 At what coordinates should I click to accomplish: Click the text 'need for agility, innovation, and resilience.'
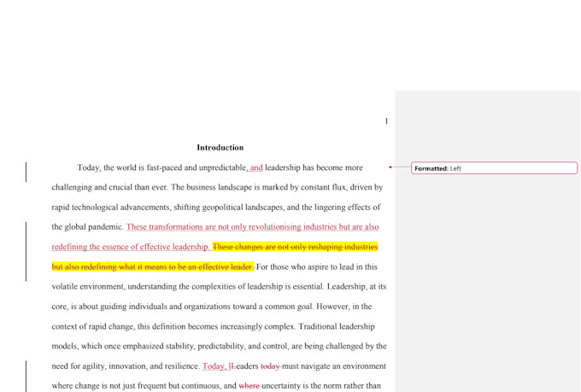tap(126, 366)
